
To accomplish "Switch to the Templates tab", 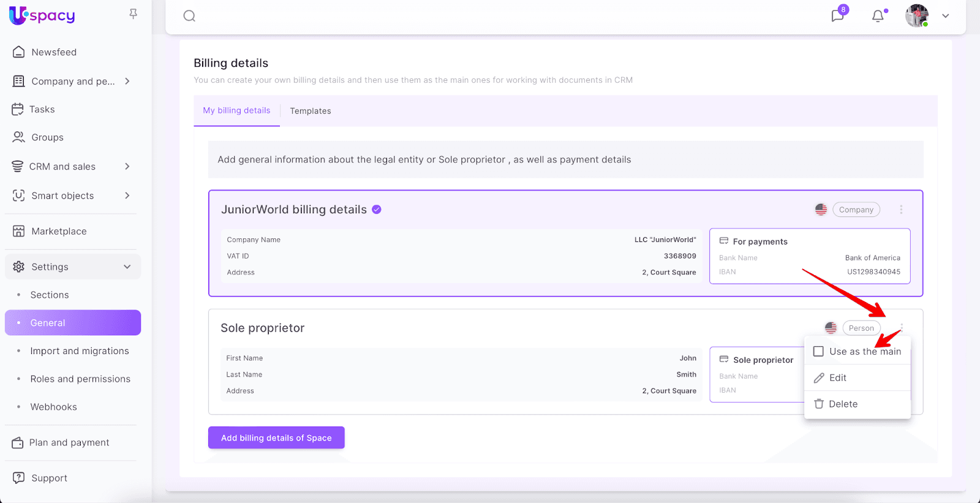I will 311,111.
